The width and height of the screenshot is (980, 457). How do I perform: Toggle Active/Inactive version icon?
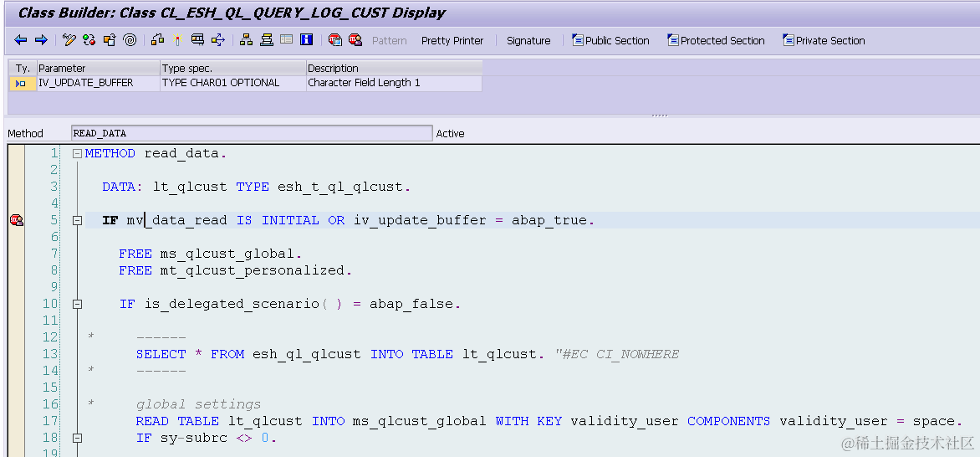coord(89,40)
